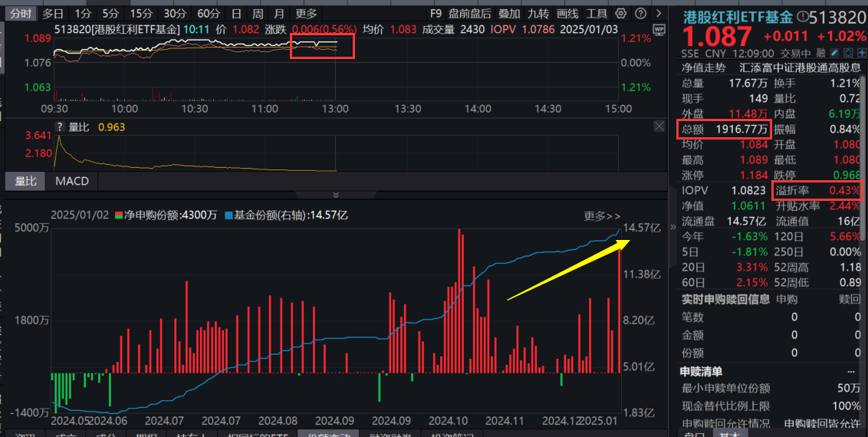Open the 工具 tools dropdown
This screenshot has width=868, height=437.
[x=597, y=14]
